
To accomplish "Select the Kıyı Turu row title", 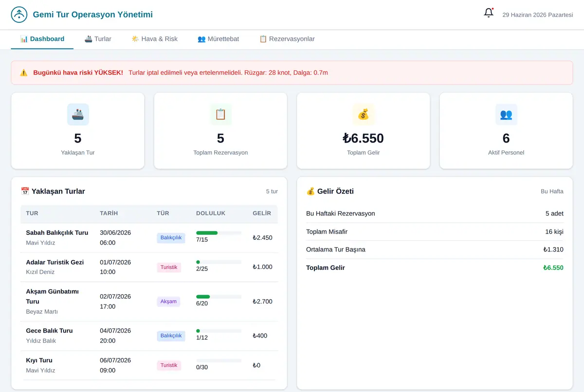I will coord(39,360).
